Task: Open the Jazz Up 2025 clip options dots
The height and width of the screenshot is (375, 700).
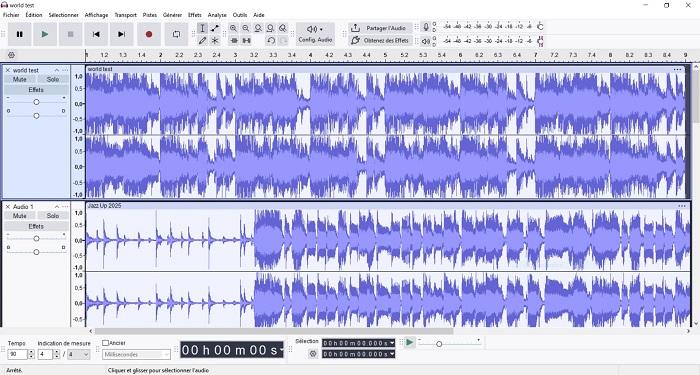Action: point(682,206)
